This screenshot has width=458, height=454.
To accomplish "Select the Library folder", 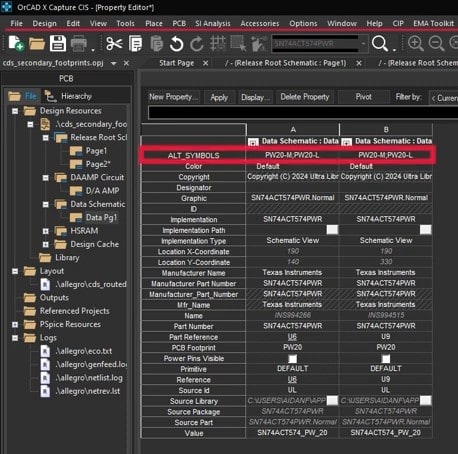I will tap(67, 258).
